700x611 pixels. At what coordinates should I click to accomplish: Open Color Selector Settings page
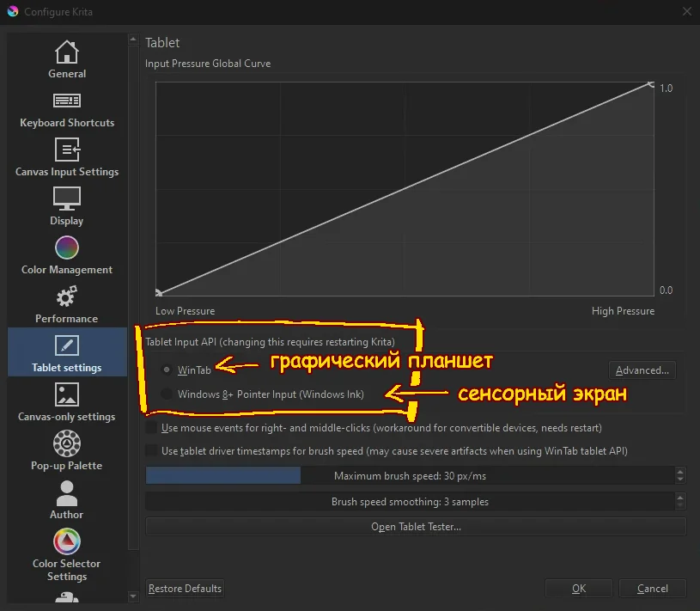tap(67, 555)
